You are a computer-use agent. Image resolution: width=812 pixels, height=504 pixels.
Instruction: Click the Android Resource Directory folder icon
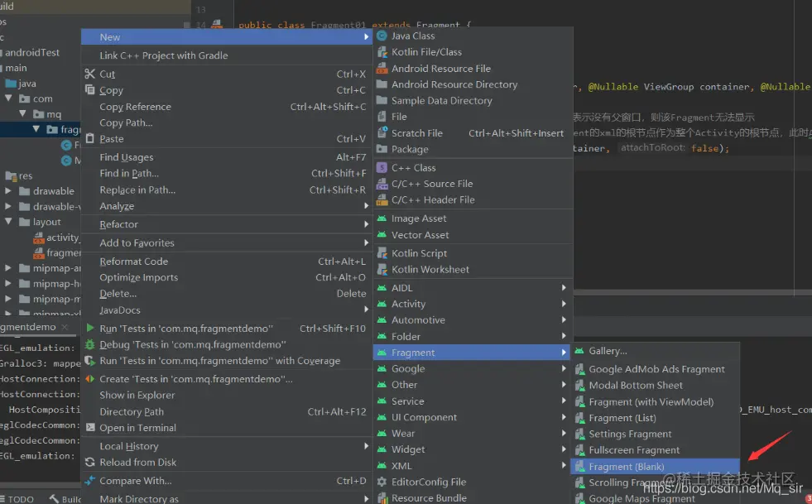pos(382,84)
